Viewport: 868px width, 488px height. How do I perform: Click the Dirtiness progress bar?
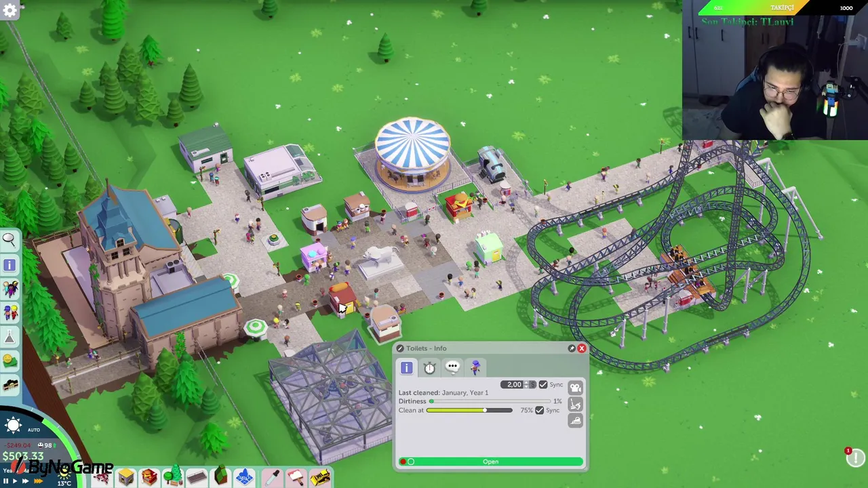489,401
